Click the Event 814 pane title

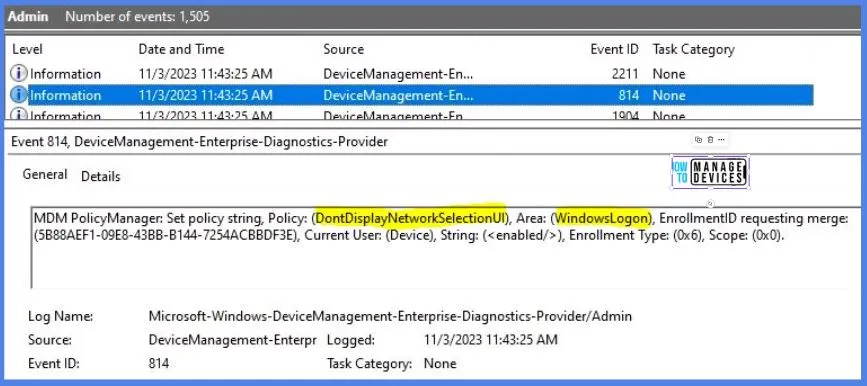click(199, 142)
